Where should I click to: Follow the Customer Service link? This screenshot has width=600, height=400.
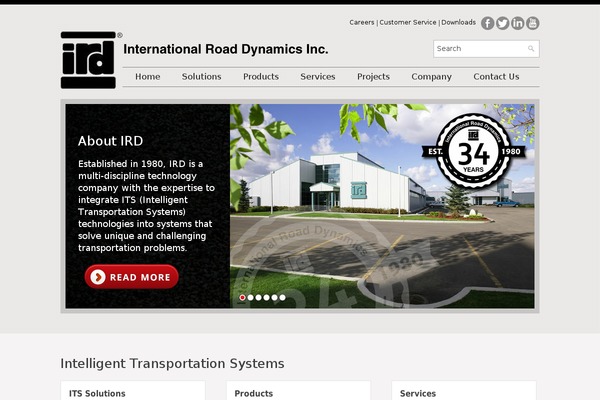[408, 22]
